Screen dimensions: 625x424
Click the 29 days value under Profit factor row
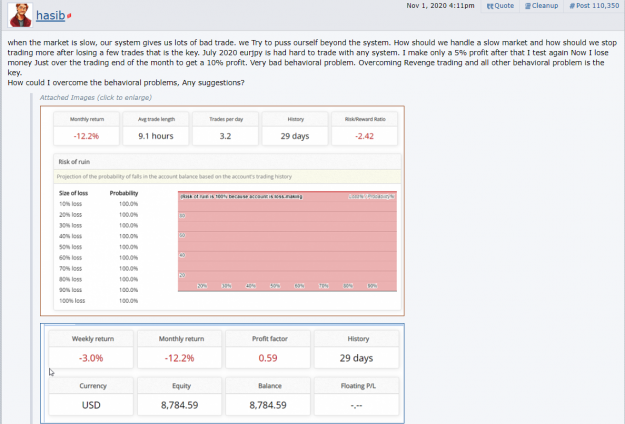(356, 358)
